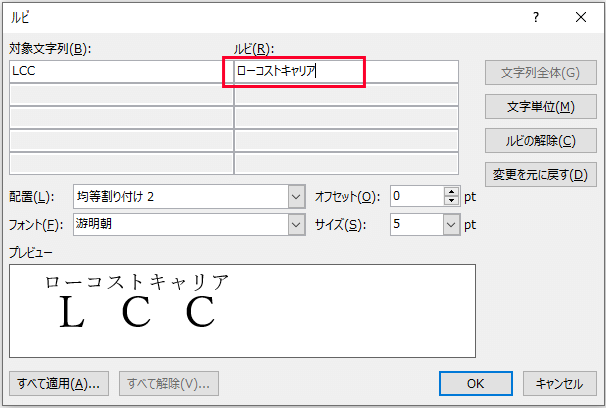Open the サイズ dropdown arrow

(451, 224)
